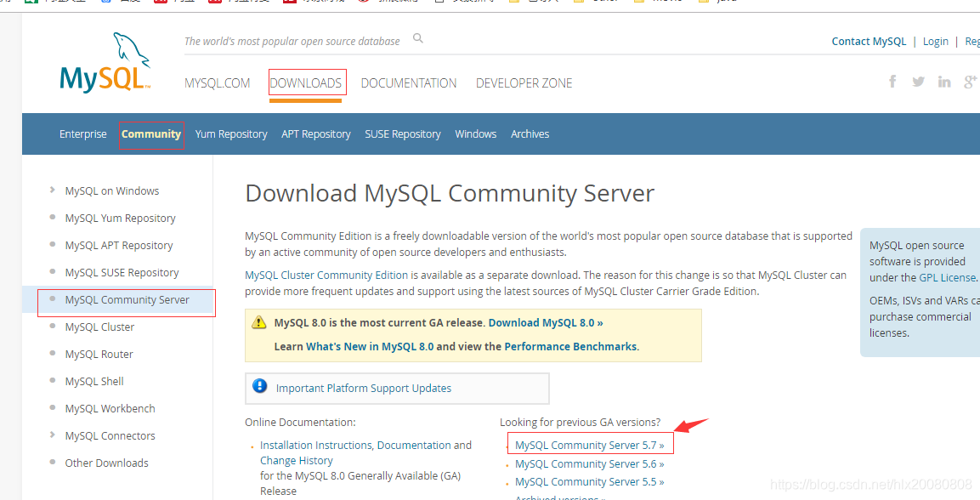980x500 pixels.
Task: Click the MySQL dolphin logo
Action: point(105,63)
